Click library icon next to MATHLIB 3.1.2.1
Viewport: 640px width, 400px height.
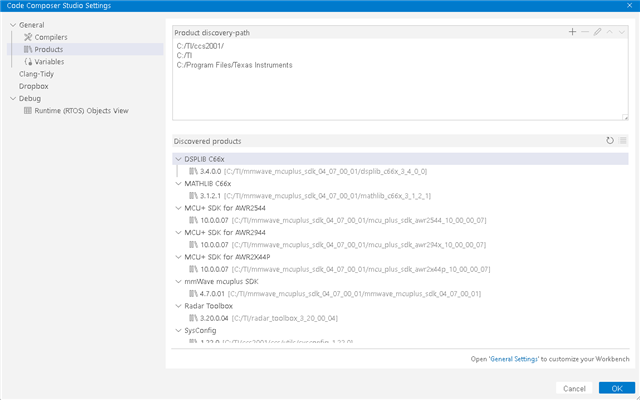pos(193,196)
